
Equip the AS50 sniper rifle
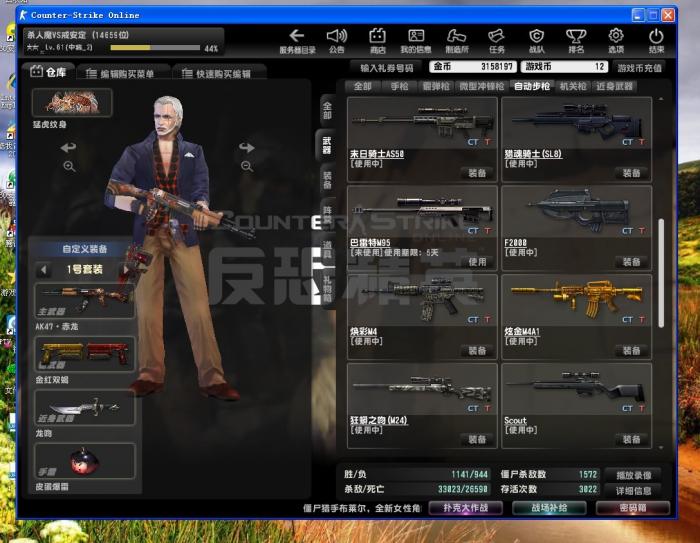pos(477,173)
